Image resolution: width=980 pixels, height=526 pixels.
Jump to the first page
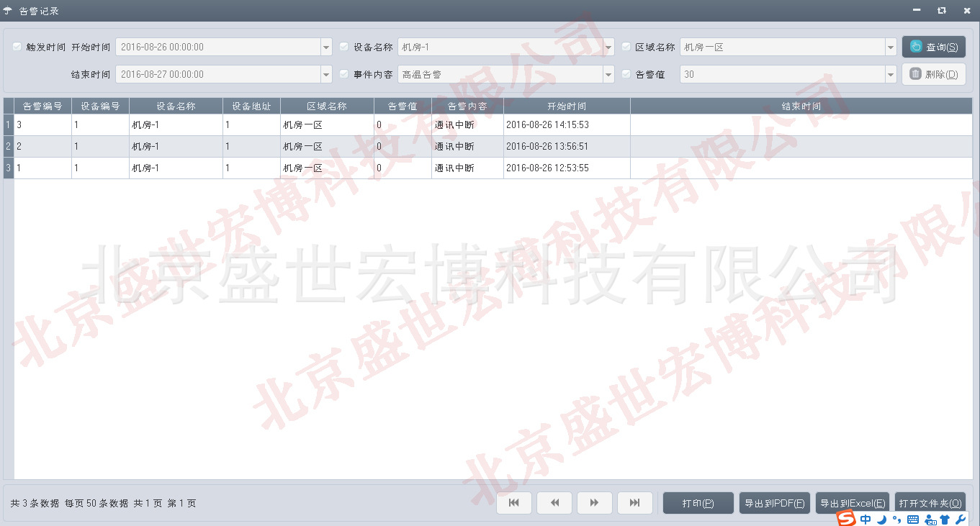[x=513, y=502]
